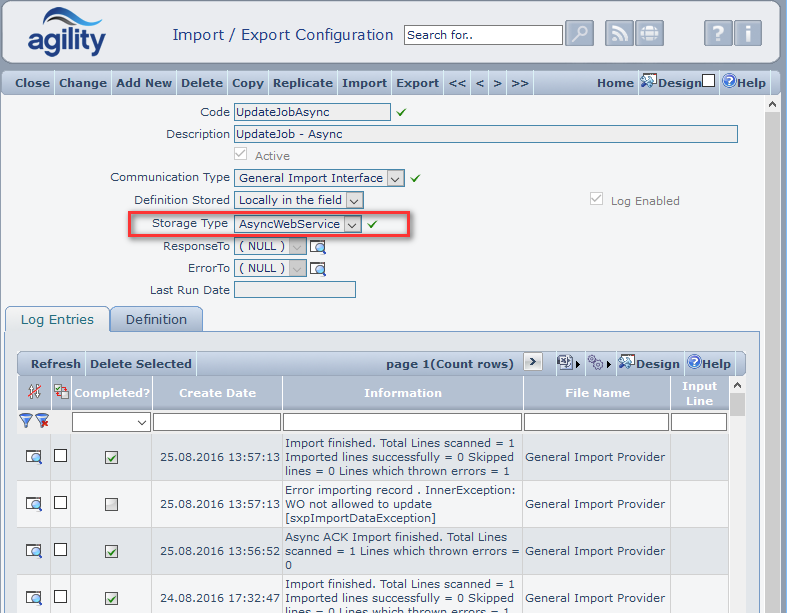View details of the first log entry
This screenshot has height=613, width=787.
click(34, 457)
